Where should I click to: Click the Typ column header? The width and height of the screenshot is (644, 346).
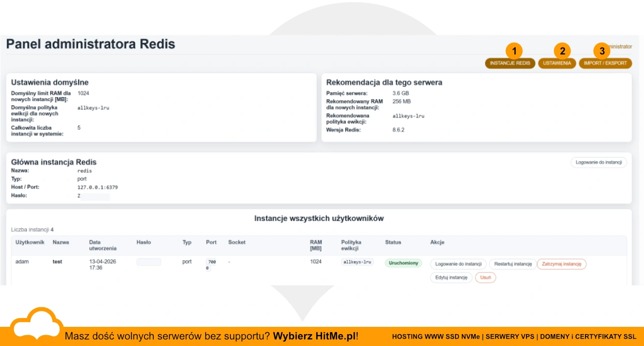click(187, 242)
